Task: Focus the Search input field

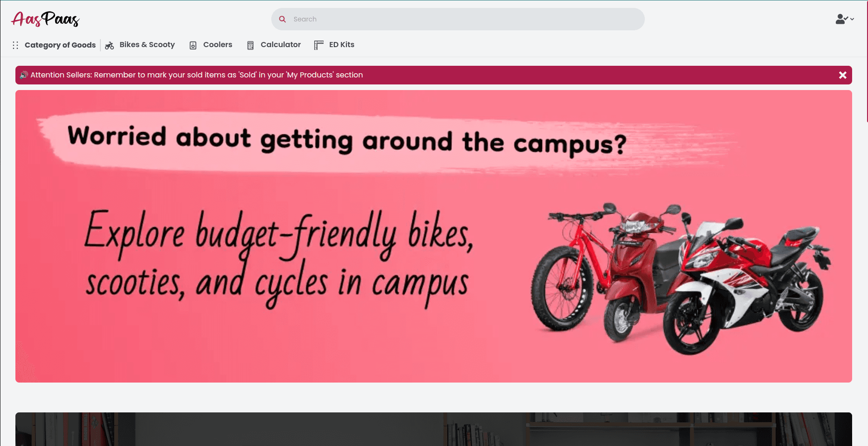Action: 462,19
